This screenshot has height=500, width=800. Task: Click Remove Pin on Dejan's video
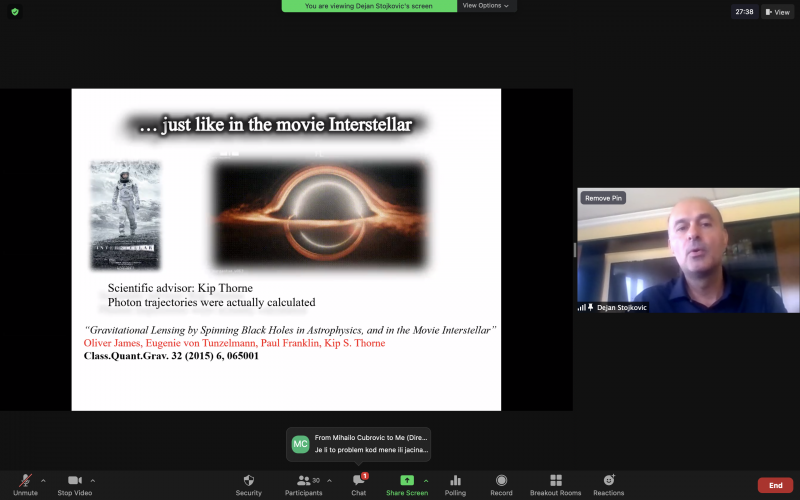(603, 198)
